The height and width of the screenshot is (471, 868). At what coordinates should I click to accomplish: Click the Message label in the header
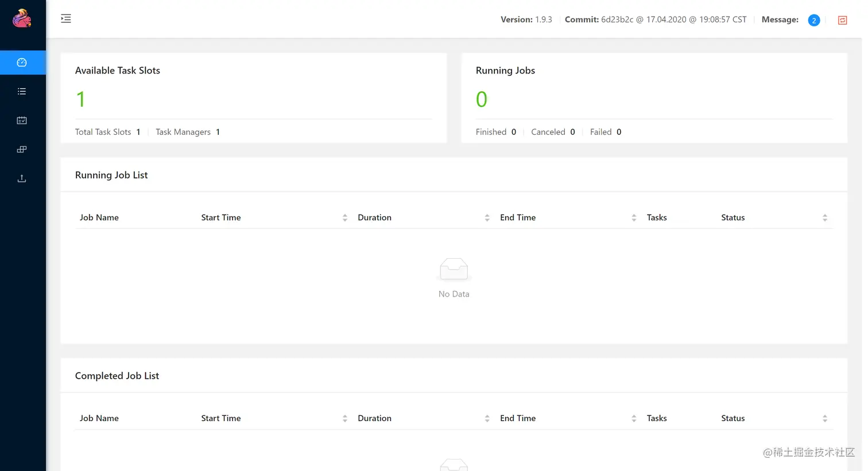pyautogui.click(x=780, y=20)
